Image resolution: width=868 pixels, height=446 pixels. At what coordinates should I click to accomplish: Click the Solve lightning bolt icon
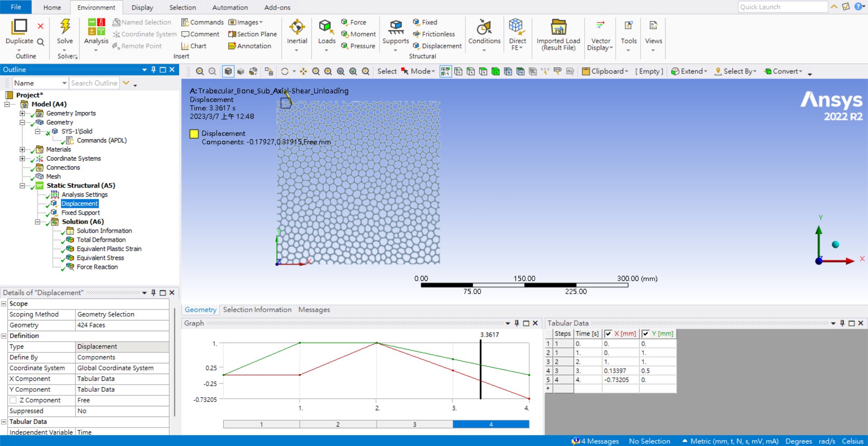[65, 27]
